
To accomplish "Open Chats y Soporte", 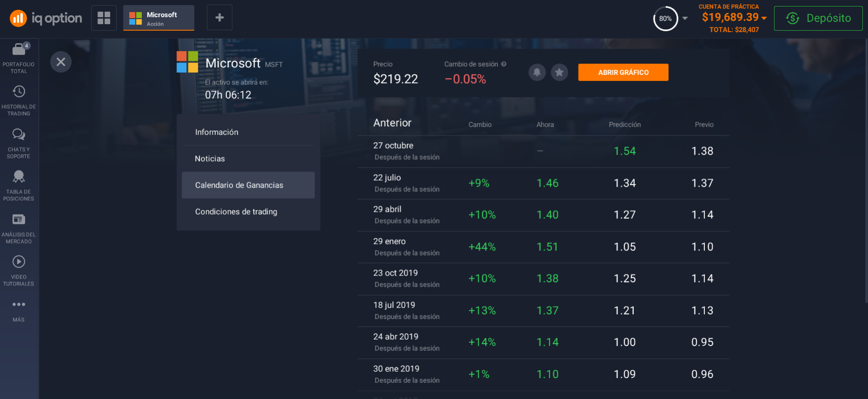I will click(x=19, y=144).
